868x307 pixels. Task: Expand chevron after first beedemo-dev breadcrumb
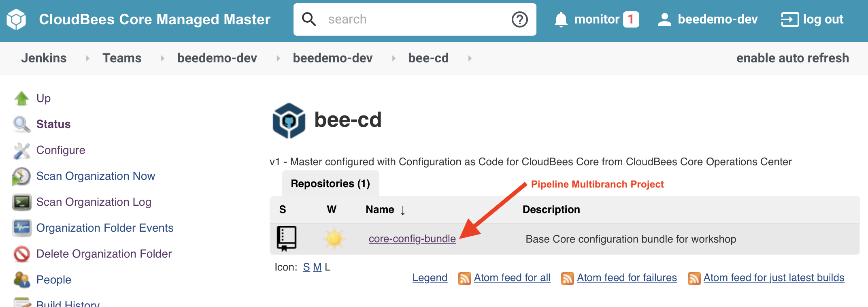click(278, 58)
